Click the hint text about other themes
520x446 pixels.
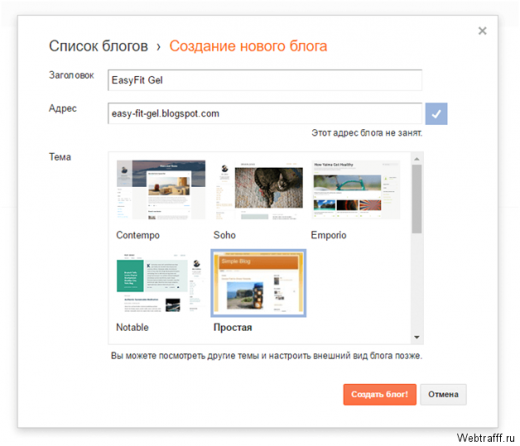point(266,356)
